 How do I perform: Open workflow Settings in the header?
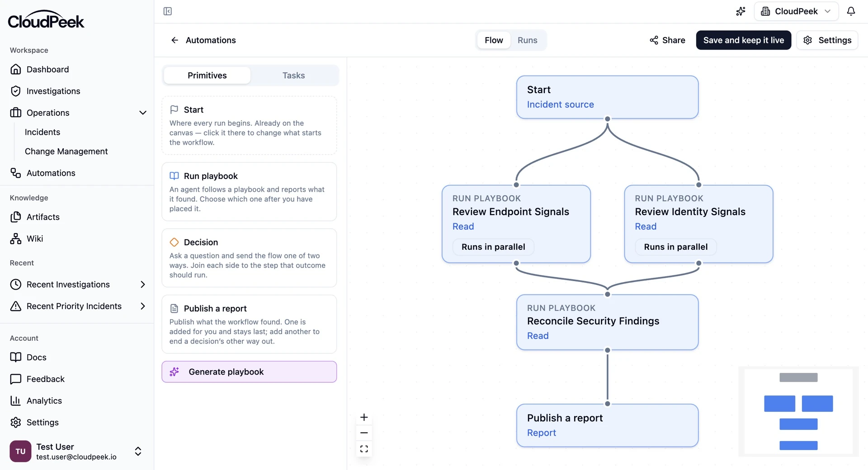(x=827, y=40)
